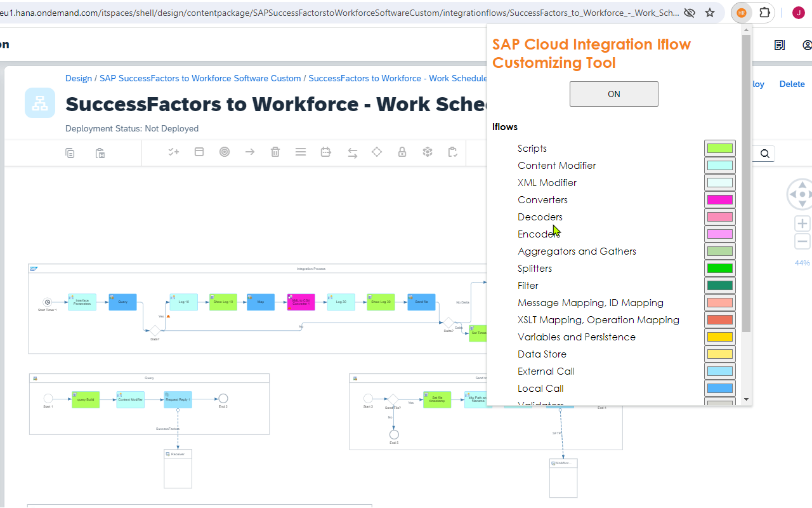Click the Filter color swatch
Image resolution: width=812 pixels, height=508 pixels.
point(720,286)
